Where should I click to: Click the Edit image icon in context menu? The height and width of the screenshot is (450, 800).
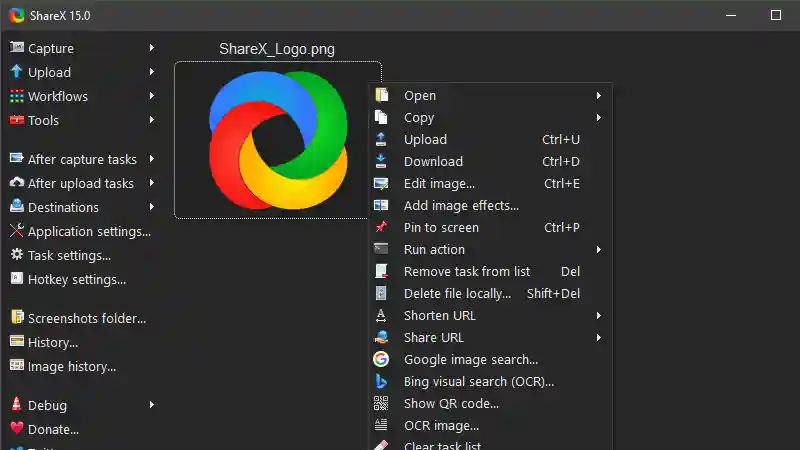(381, 183)
